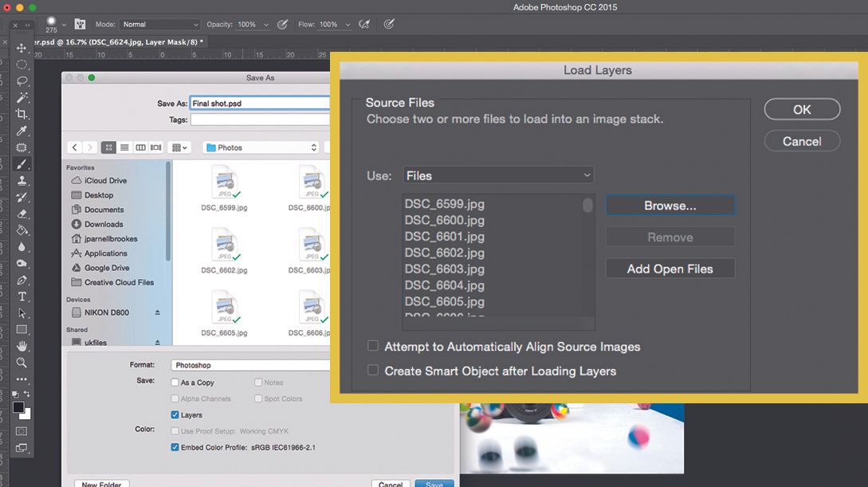This screenshot has height=487, width=868.
Task: Expand the Photos folder location dropdown
Action: (x=261, y=147)
